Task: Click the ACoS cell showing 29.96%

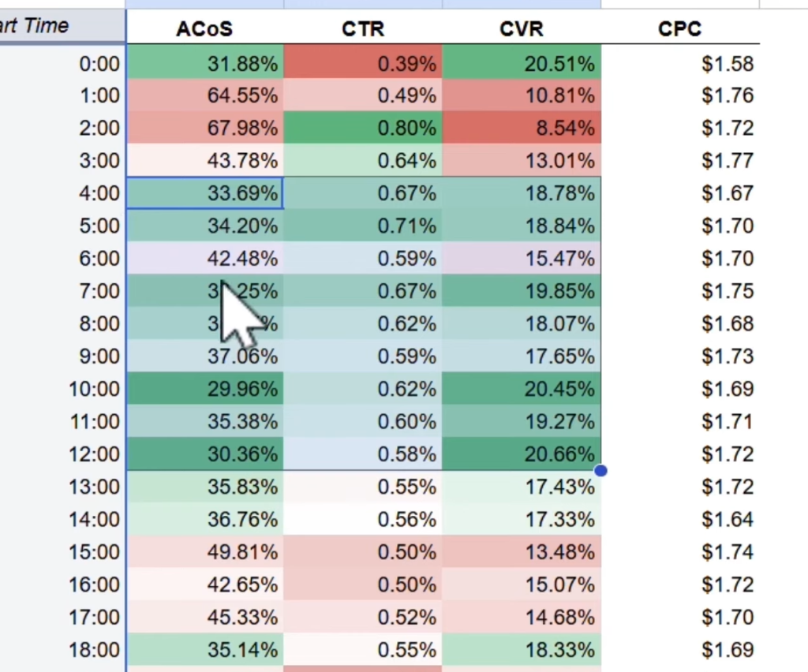Action: tap(205, 389)
